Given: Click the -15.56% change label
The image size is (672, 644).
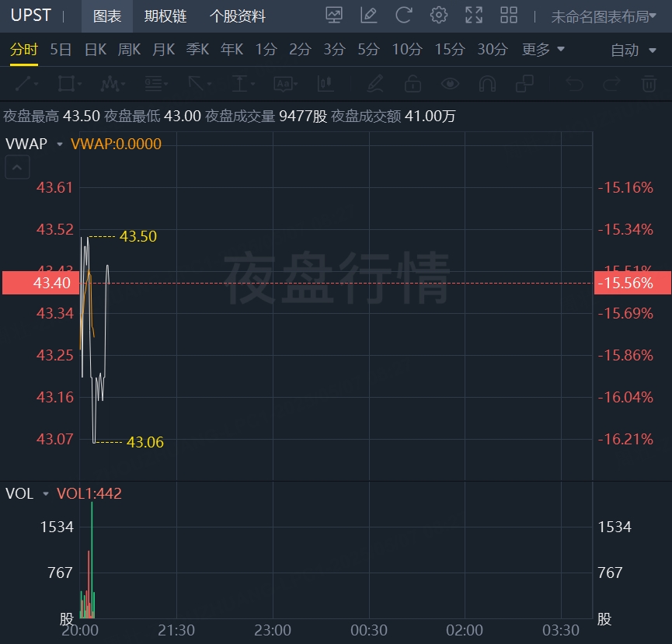Looking at the screenshot, I should click(632, 283).
